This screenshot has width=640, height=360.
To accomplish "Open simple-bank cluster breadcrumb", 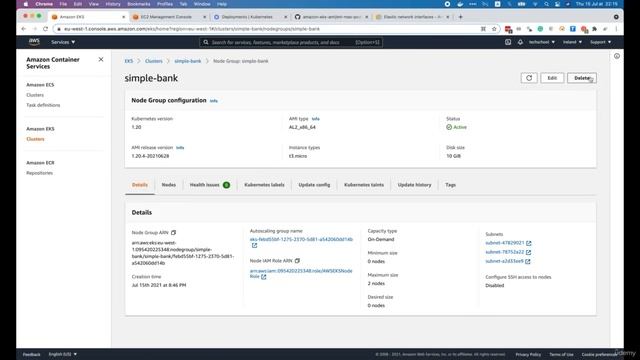I will pos(188,61).
